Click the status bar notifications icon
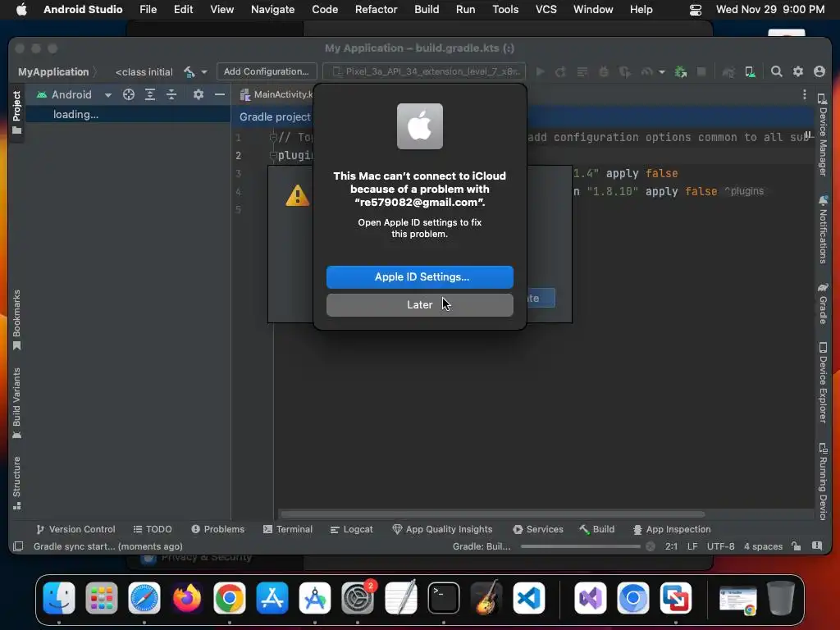Viewport: 840px width, 630px height. pyautogui.click(x=817, y=546)
